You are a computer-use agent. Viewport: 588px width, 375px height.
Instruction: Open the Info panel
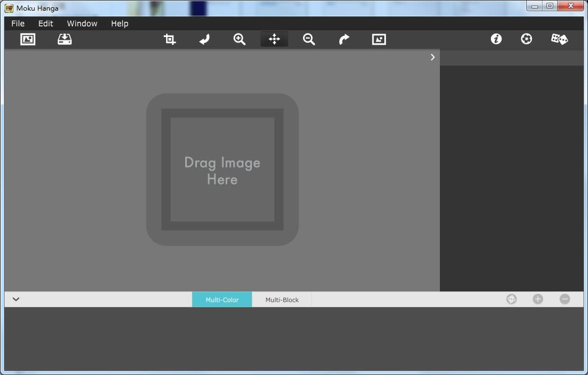pos(495,39)
